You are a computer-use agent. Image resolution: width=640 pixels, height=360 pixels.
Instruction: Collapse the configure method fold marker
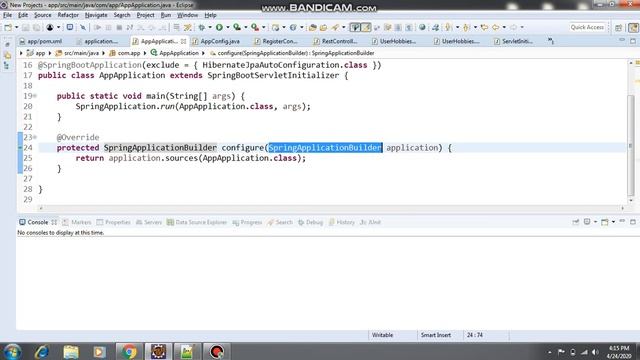35,137
